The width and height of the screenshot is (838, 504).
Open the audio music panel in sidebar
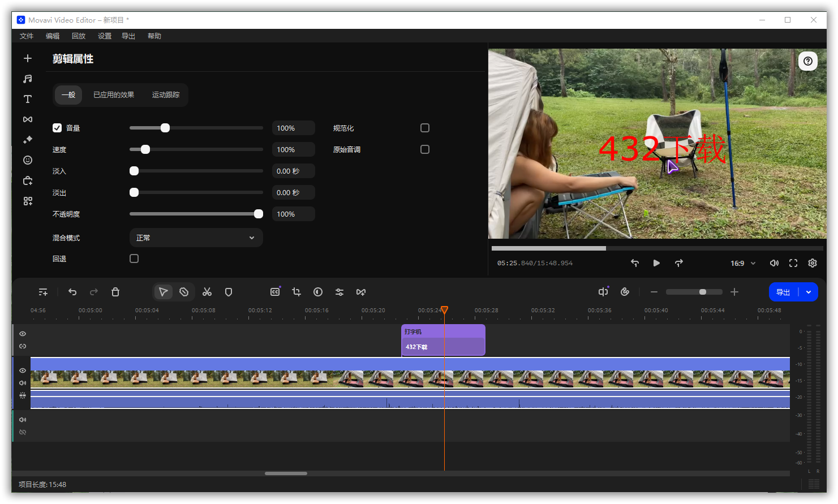27,79
